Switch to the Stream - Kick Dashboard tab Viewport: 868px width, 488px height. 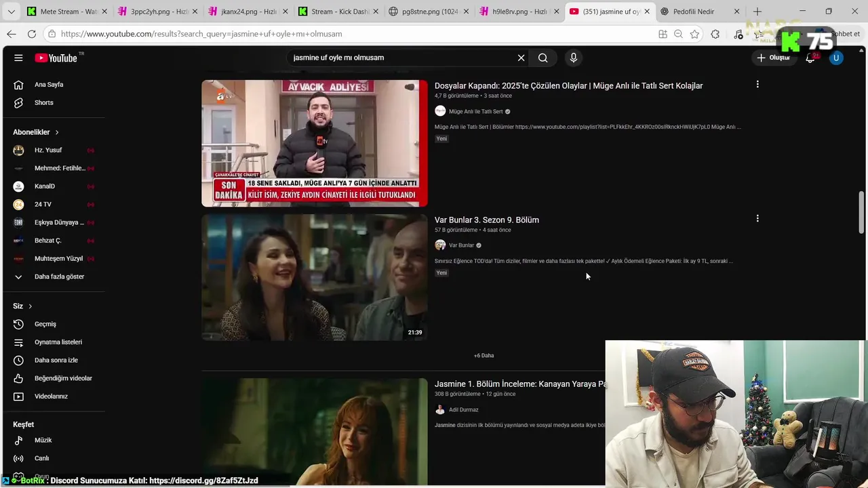coord(337,12)
